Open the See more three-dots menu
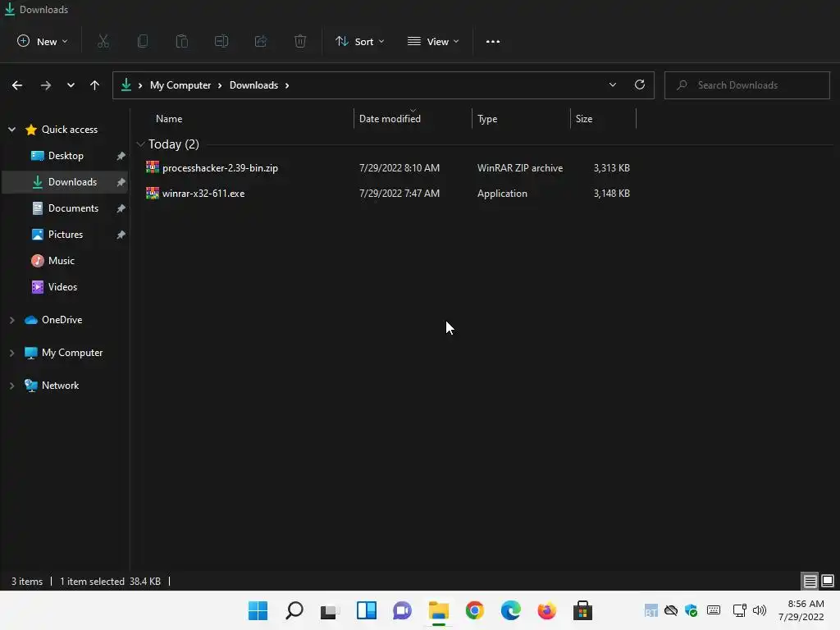The width and height of the screenshot is (840, 630). 493,41
